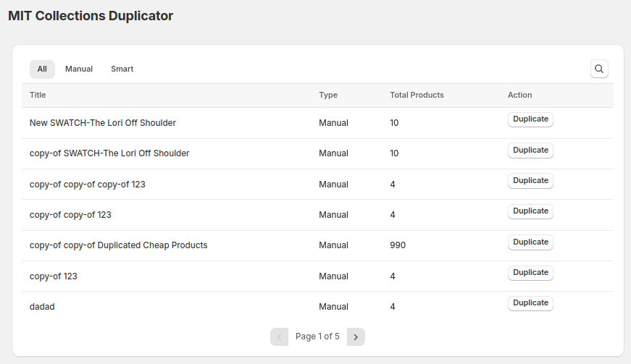Click total 10 in New SWATCH row
This screenshot has height=364, width=631.
click(394, 123)
